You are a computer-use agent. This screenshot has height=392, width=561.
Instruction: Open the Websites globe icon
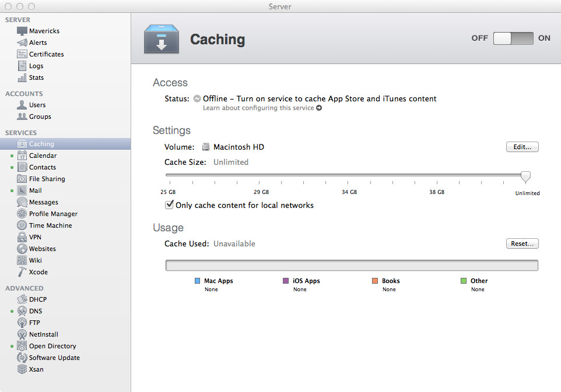[22, 249]
